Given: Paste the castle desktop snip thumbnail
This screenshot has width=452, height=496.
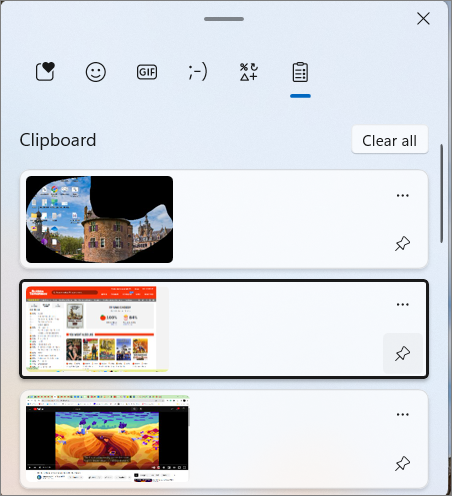Looking at the screenshot, I should point(99,219).
